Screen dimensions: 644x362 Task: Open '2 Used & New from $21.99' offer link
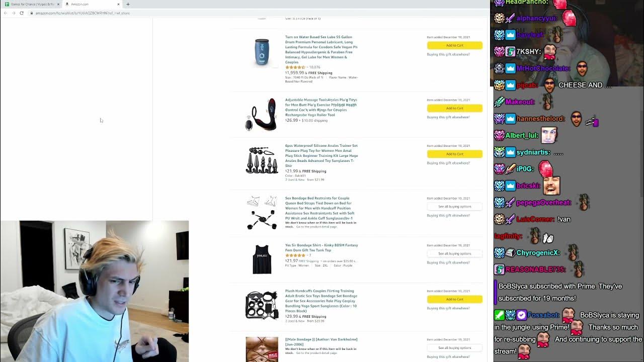(x=305, y=179)
